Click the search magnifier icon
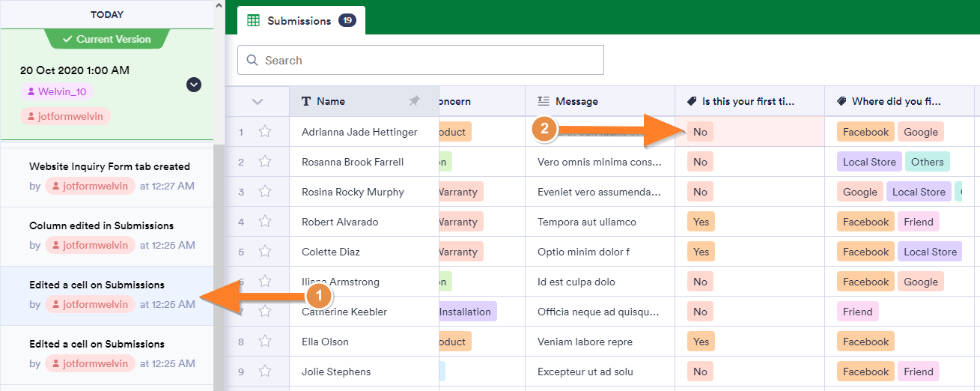This screenshot has width=980, height=391. point(252,61)
